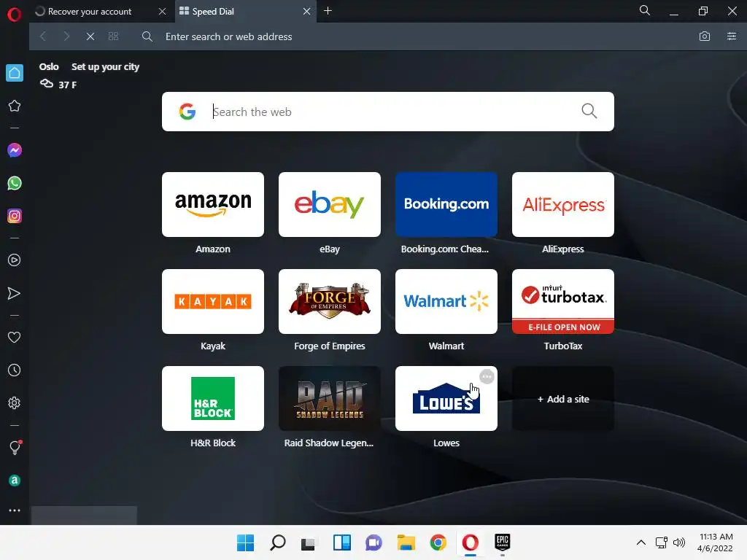Open File Explorer from taskbar
Image resolution: width=747 pixels, height=560 pixels.
406,542
